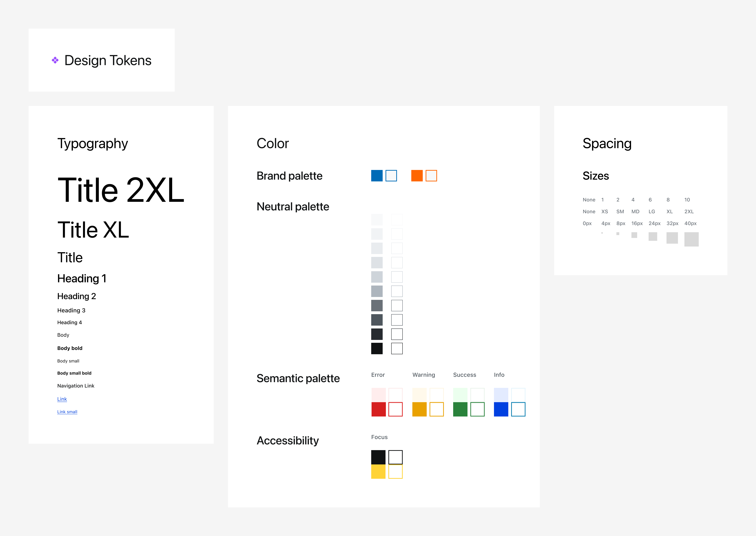
Task: Select the Brand palette label
Action: coord(290,176)
